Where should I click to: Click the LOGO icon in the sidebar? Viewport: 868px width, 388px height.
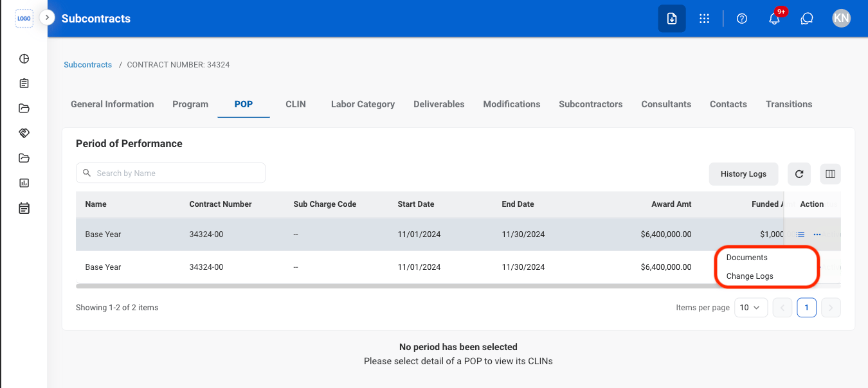24,19
